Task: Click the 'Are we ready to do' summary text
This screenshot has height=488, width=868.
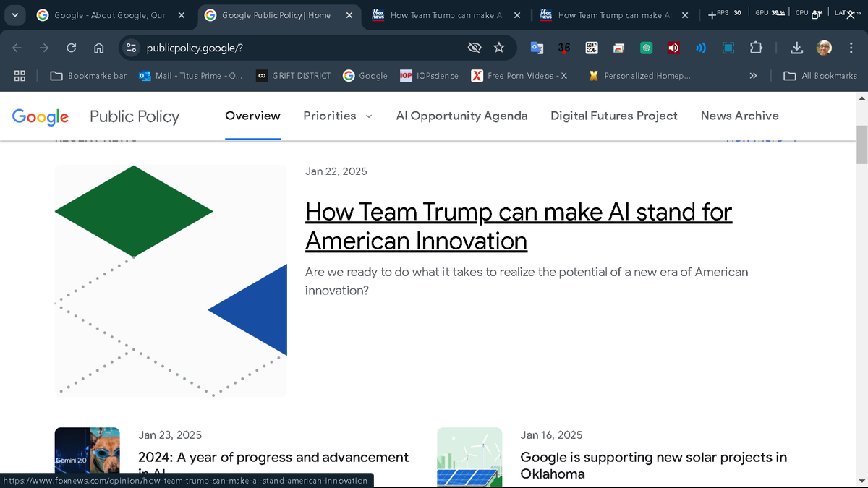Action: pos(527,281)
